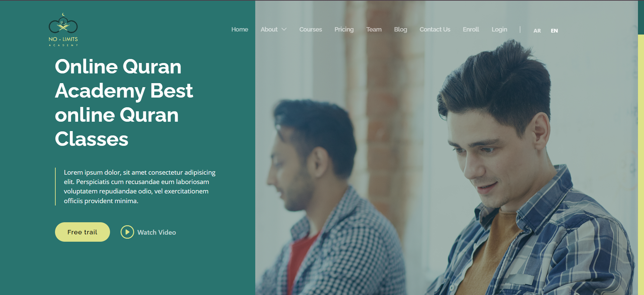Viewport: 644px width, 295px height.
Task: Expand the About dropdown chevron
Action: (284, 29)
